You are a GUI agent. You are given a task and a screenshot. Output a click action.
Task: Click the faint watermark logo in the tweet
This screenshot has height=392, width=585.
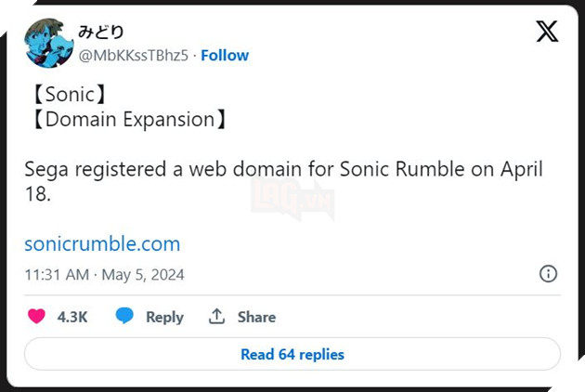point(292,197)
